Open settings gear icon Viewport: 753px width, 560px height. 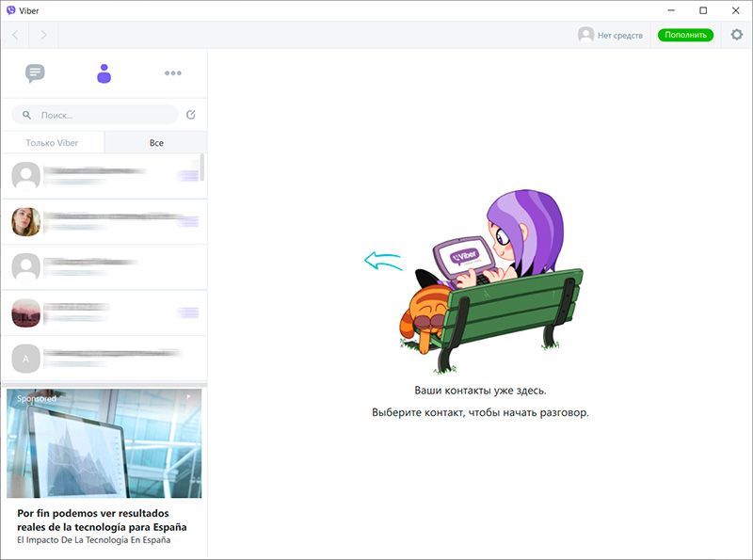coord(737,35)
